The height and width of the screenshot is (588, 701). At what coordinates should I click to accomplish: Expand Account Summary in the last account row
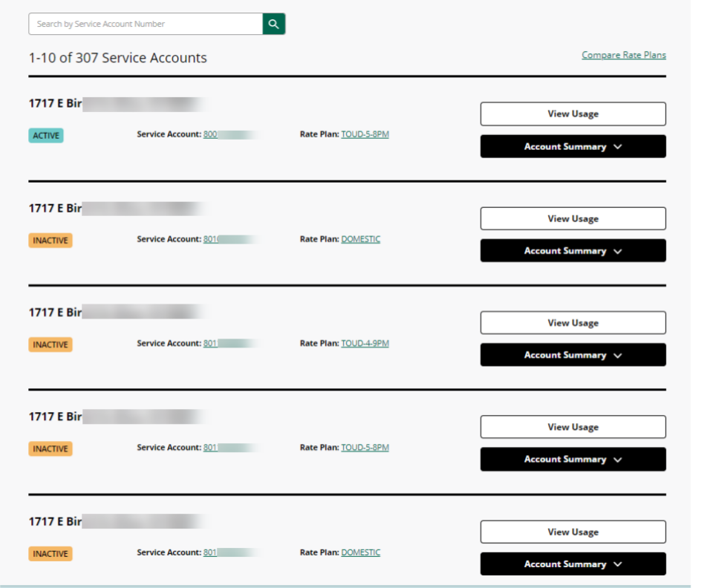[x=573, y=564]
